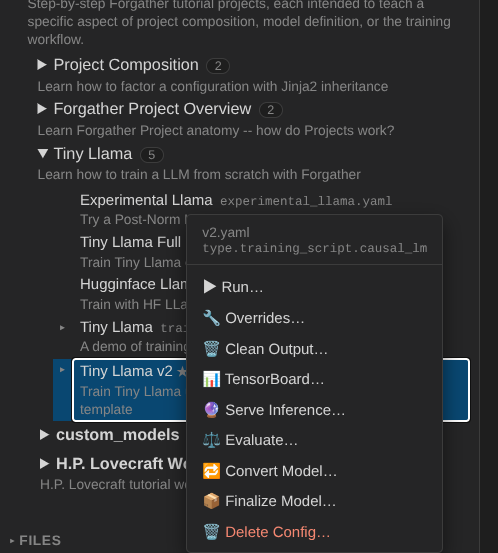This screenshot has height=553, width=498.
Task: Click the wrench icon beside Overrides
Action: point(211,318)
